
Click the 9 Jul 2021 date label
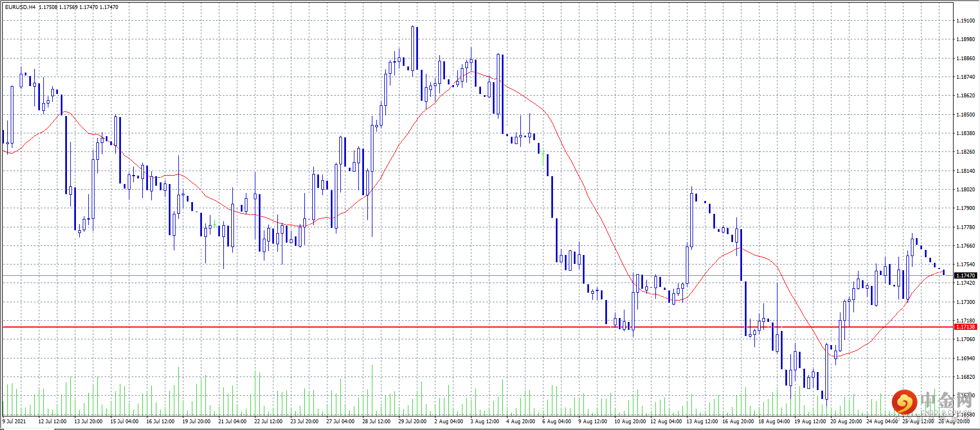(x=15, y=421)
